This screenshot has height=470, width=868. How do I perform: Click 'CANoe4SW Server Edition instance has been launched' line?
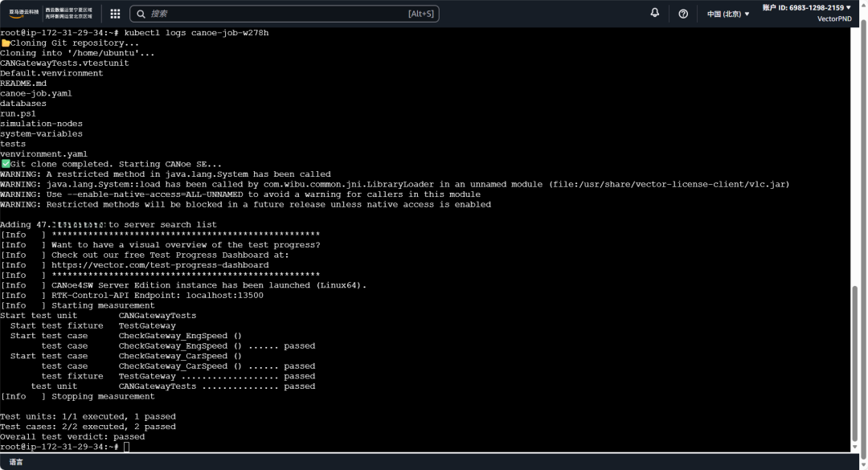click(x=183, y=286)
